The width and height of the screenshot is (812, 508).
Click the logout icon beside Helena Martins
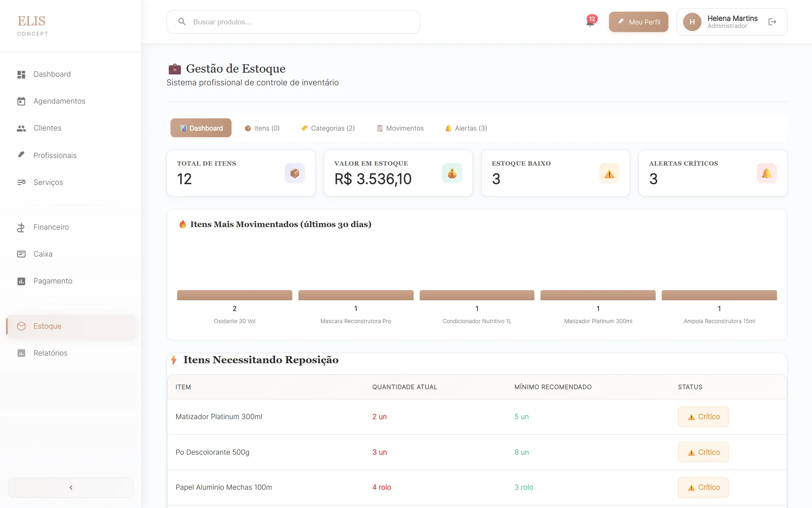click(x=772, y=22)
